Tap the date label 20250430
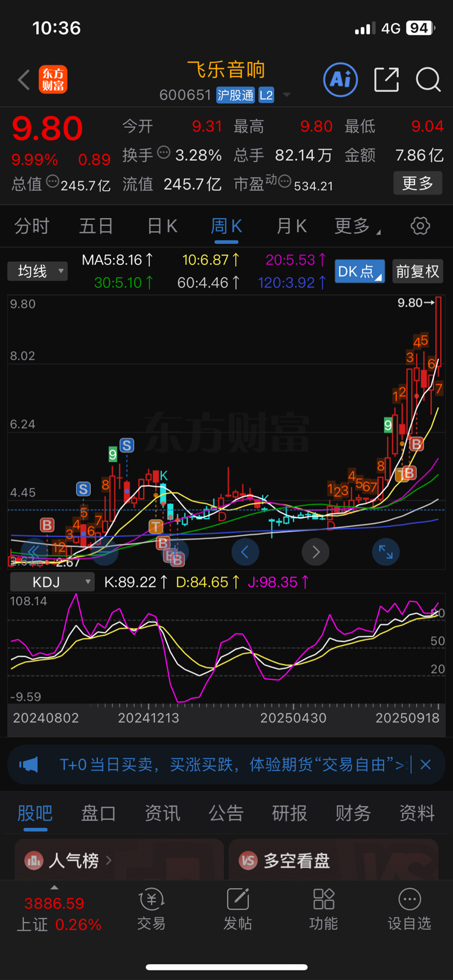 tap(293, 718)
